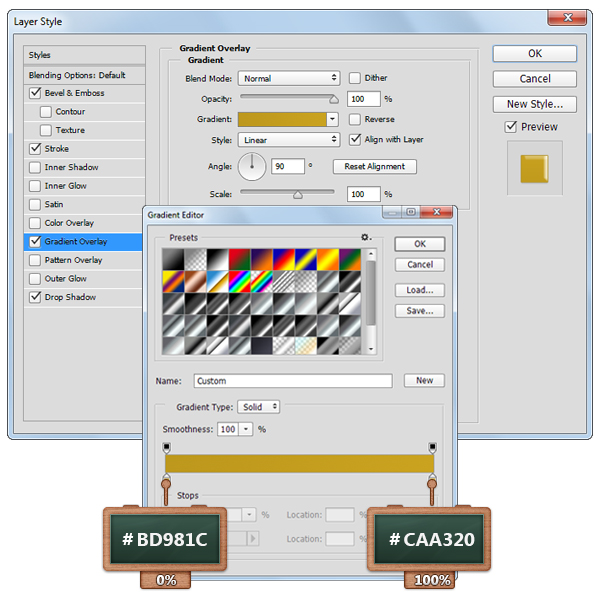Pick the red-to-green gradient preset
This screenshot has height=600, width=600.
pyautogui.click(x=238, y=258)
